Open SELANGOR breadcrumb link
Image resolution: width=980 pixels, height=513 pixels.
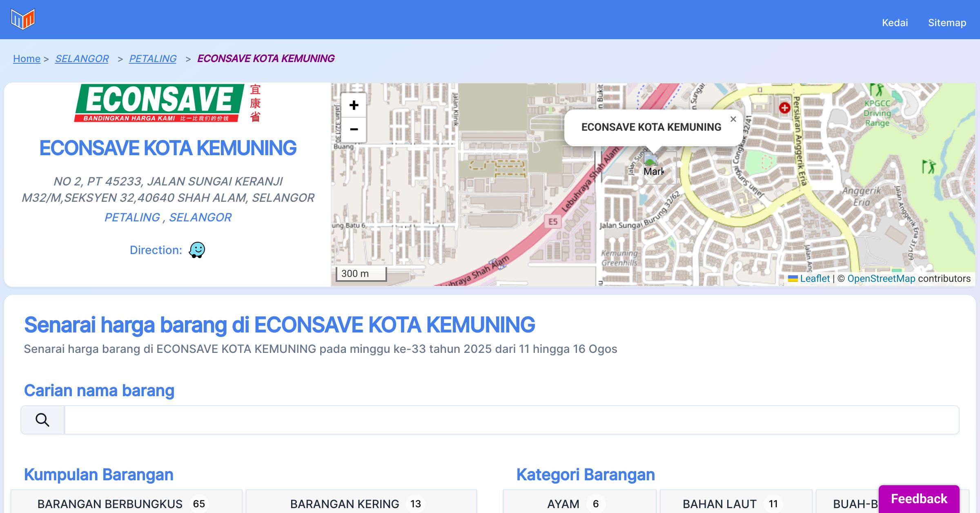[x=82, y=58]
